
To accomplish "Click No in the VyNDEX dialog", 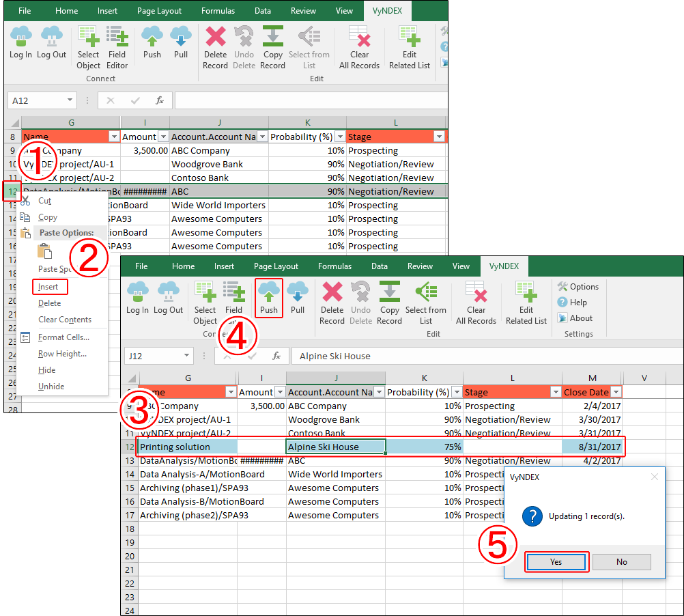I will [x=622, y=562].
